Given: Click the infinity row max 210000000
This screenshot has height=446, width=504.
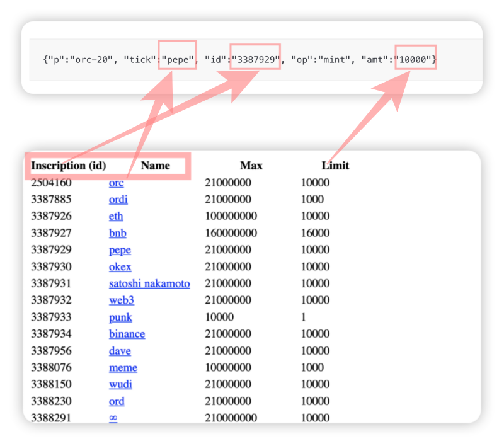Looking at the screenshot, I should point(231,418).
